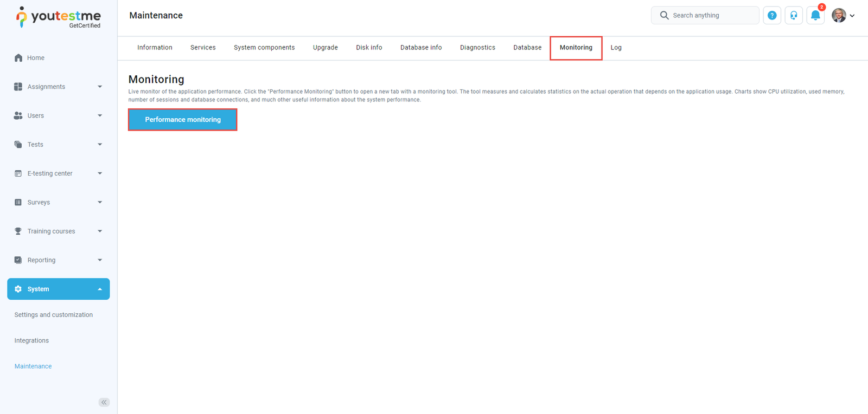The width and height of the screenshot is (868, 414).
Task: Expand the Reporting menu arrow
Action: [100, 260]
